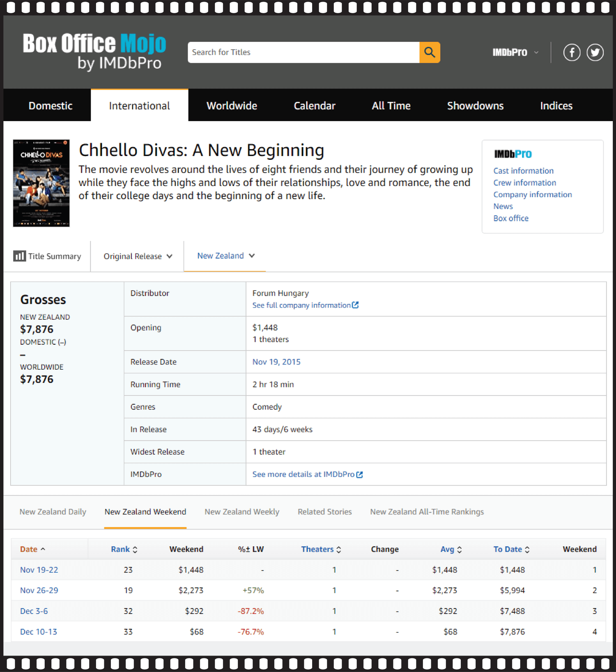Sort by Avg column arrows
616x672 pixels.
[x=460, y=550]
